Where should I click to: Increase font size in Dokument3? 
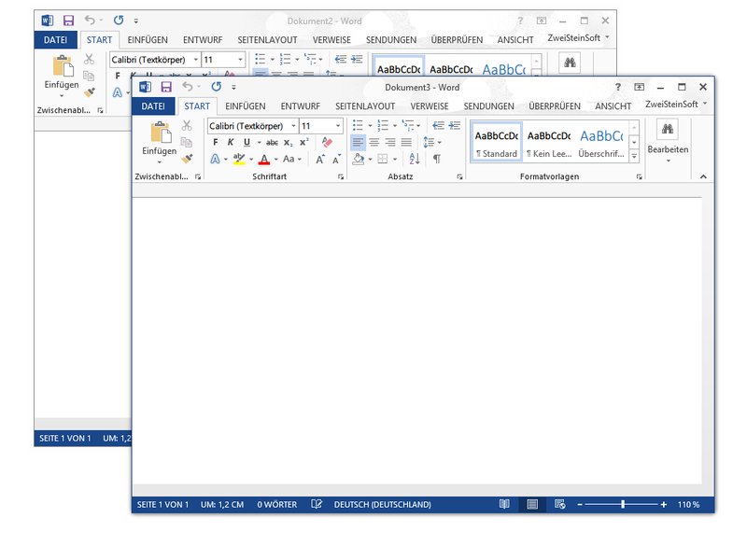pos(320,159)
